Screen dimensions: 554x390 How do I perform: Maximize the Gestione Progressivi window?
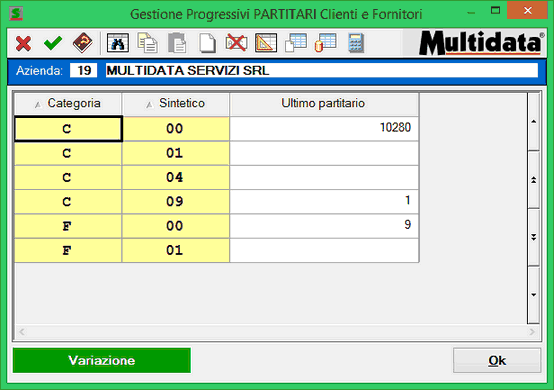pos(495,11)
